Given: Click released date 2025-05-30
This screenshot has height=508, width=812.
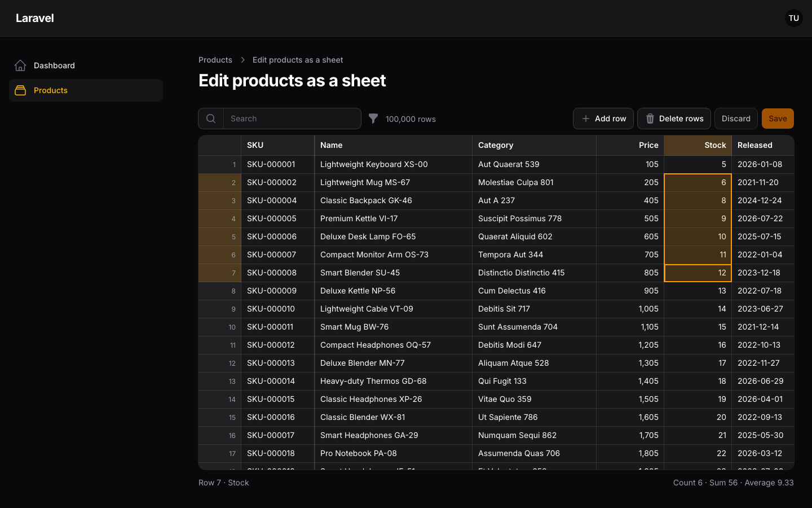Looking at the screenshot, I should (x=763, y=435).
